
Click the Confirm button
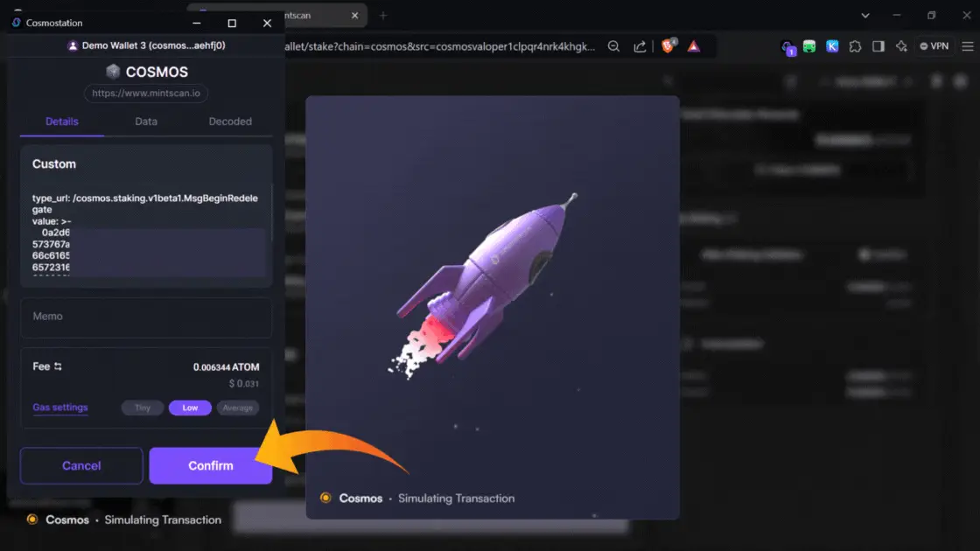pos(210,465)
